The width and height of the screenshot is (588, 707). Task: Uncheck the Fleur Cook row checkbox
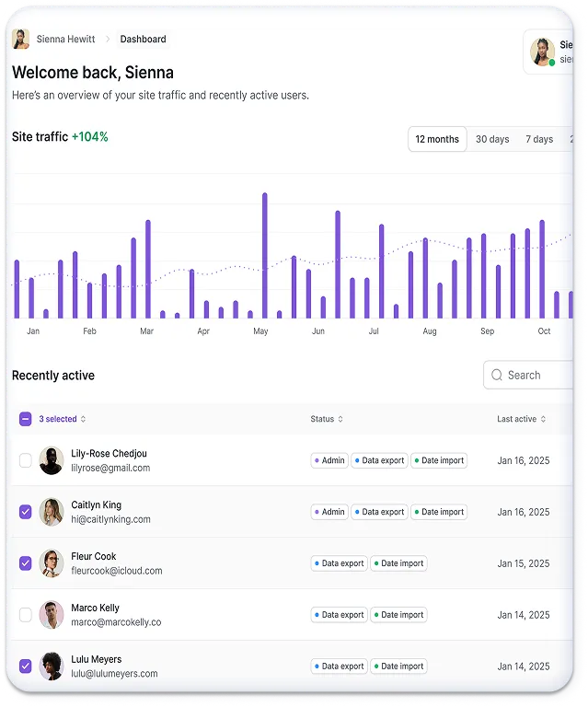26,563
